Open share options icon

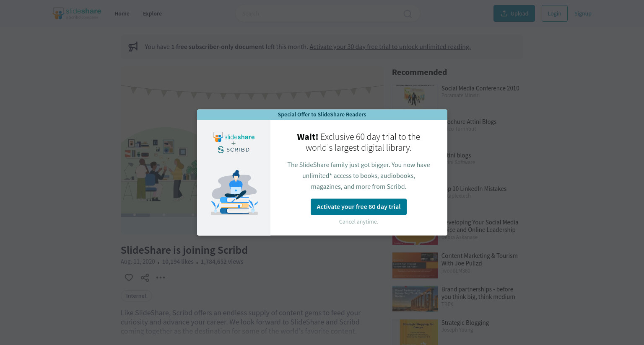[145, 278]
